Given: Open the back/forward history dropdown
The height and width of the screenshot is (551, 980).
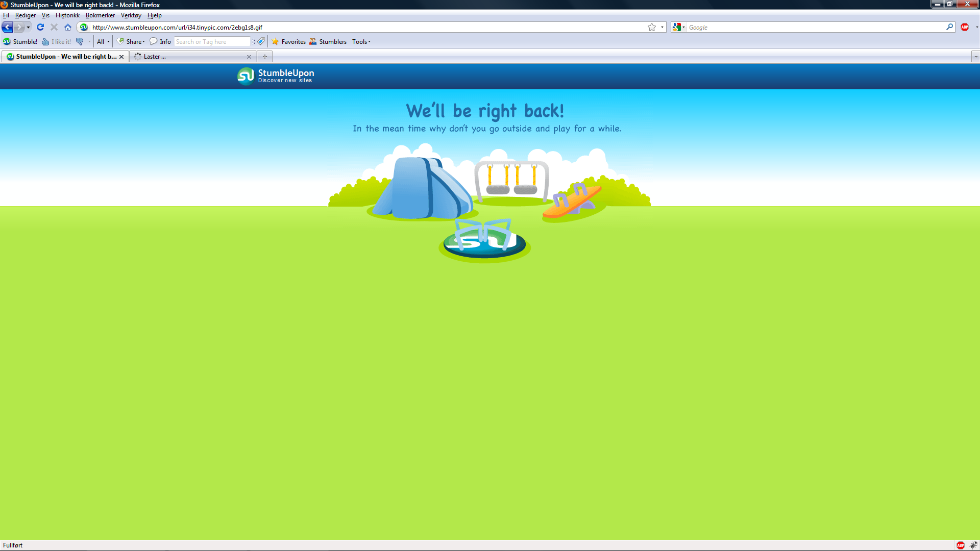Looking at the screenshot, I should coord(29,27).
